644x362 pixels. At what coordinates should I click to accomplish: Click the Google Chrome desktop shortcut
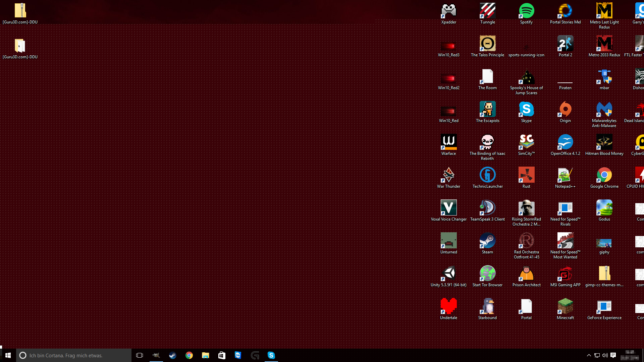tap(604, 175)
